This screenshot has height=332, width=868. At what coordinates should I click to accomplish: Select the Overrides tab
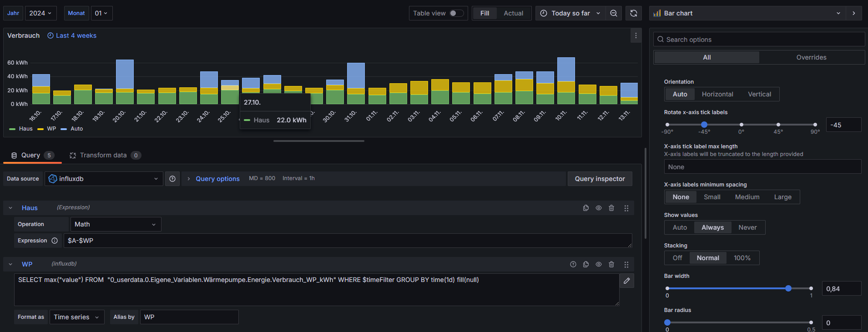coord(811,57)
